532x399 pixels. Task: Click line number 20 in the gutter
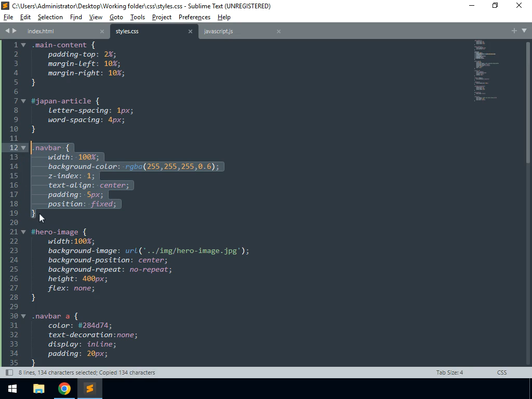pyautogui.click(x=14, y=222)
